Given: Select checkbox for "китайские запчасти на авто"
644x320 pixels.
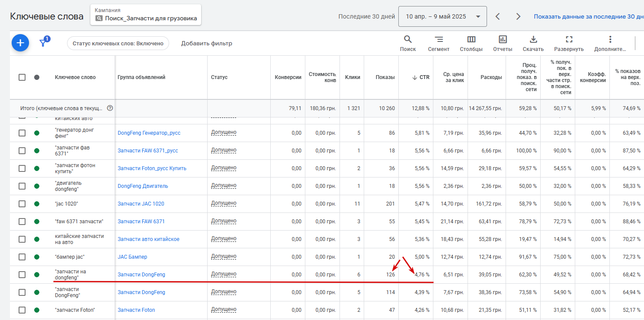Looking at the screenshot, I should 22,239.
